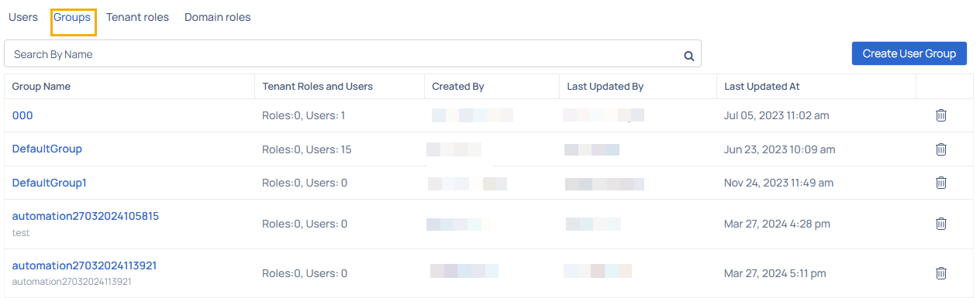
Task: Delete the 000 group via trash icon
Action: tap(941, 115)
